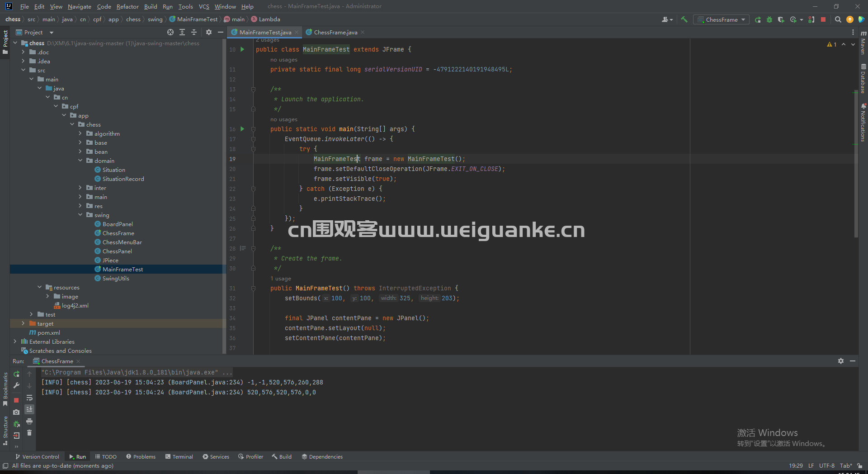Click the orange IDE update icon
Viewport: 868px width, 474px height.
coord(850,19)
